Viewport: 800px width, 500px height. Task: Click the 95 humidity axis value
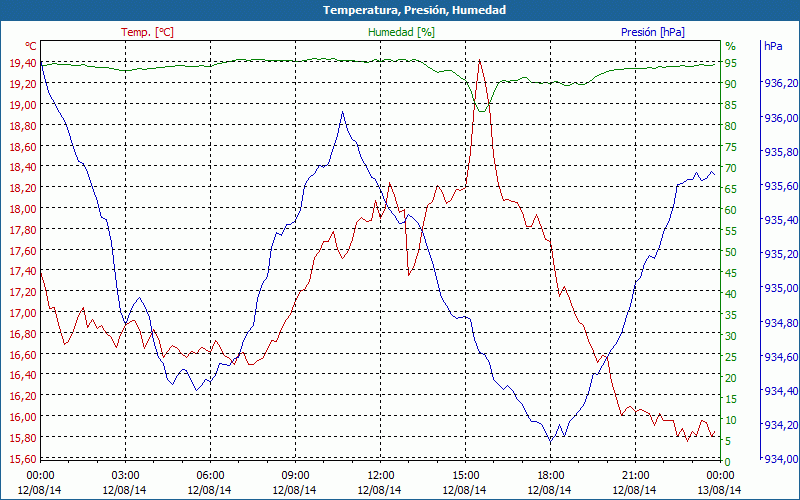(731, 63)
